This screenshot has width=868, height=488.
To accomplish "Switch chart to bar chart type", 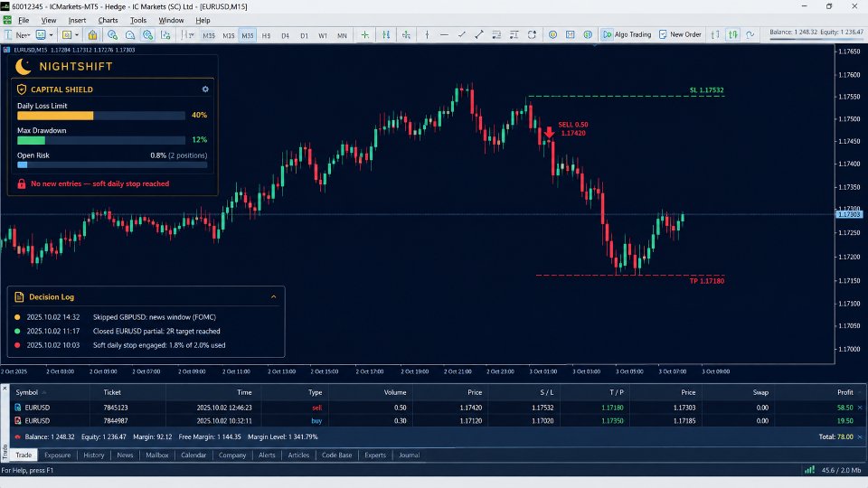I will point(715,35).
